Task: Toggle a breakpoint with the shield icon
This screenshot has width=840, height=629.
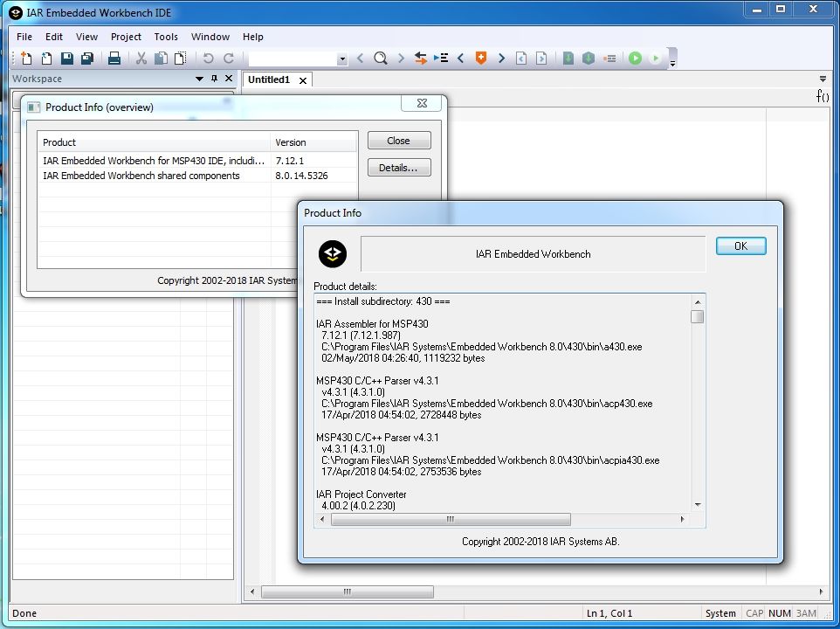Action: tap(480, 58)
